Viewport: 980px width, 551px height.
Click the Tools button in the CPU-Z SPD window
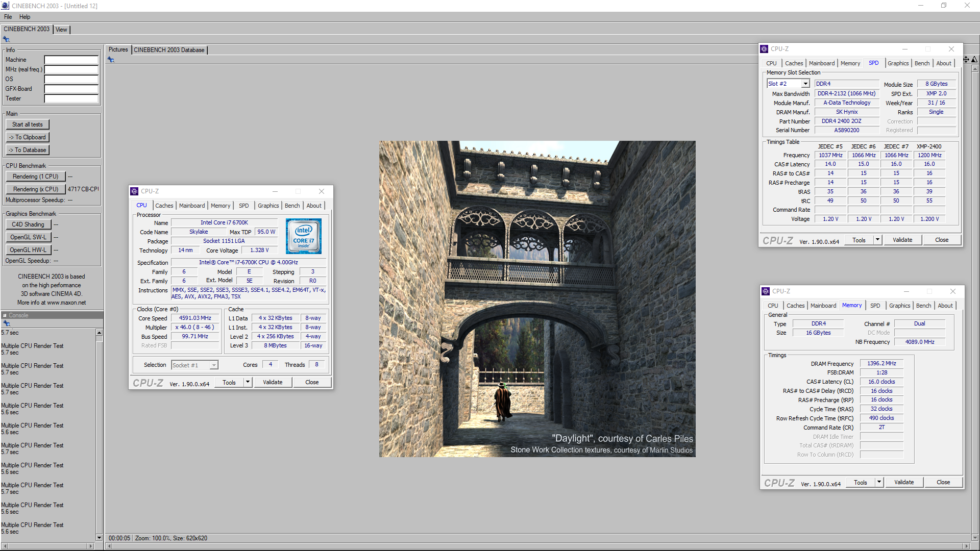(x=859, y=240)
